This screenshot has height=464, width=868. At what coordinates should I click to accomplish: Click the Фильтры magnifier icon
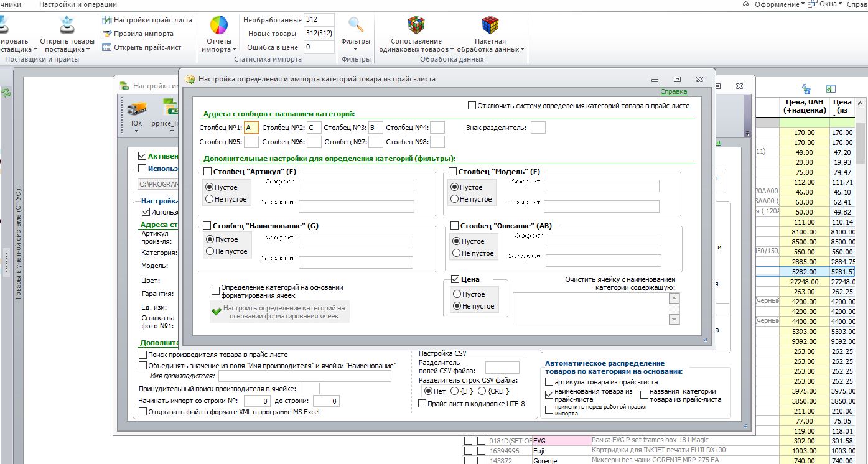click(356, 26)
